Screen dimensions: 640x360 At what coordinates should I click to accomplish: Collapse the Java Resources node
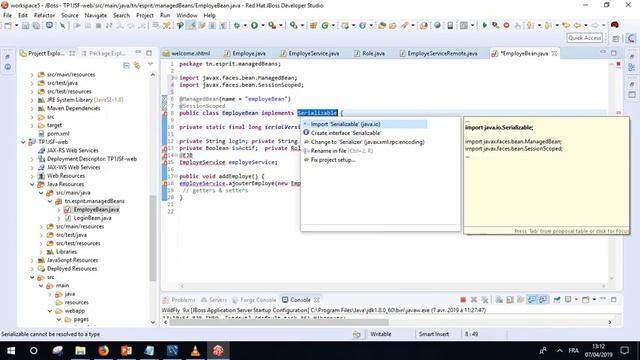32,184
